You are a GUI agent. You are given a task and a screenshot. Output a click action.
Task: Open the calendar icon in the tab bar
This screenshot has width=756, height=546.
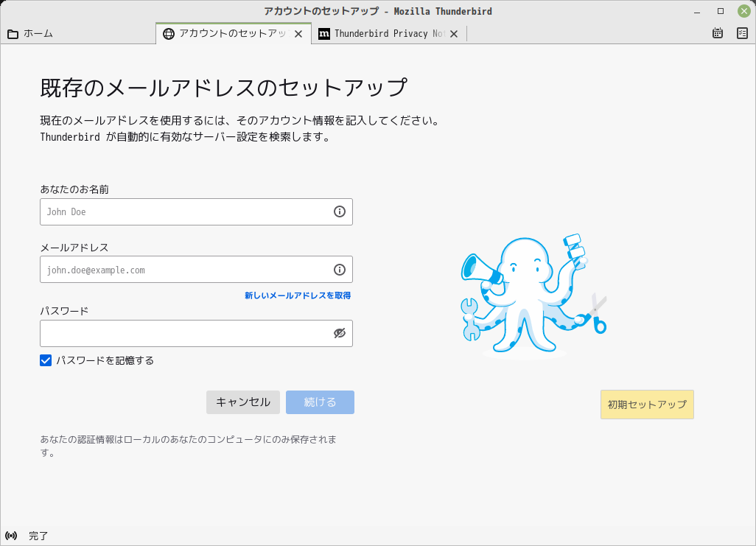click(718, 33)
